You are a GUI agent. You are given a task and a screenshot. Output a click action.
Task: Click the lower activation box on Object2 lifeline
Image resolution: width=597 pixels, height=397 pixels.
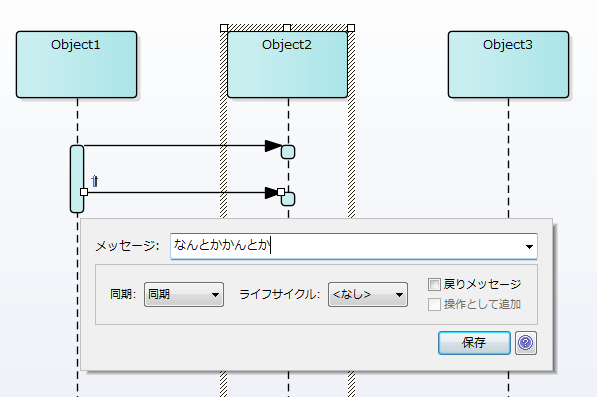288,199
